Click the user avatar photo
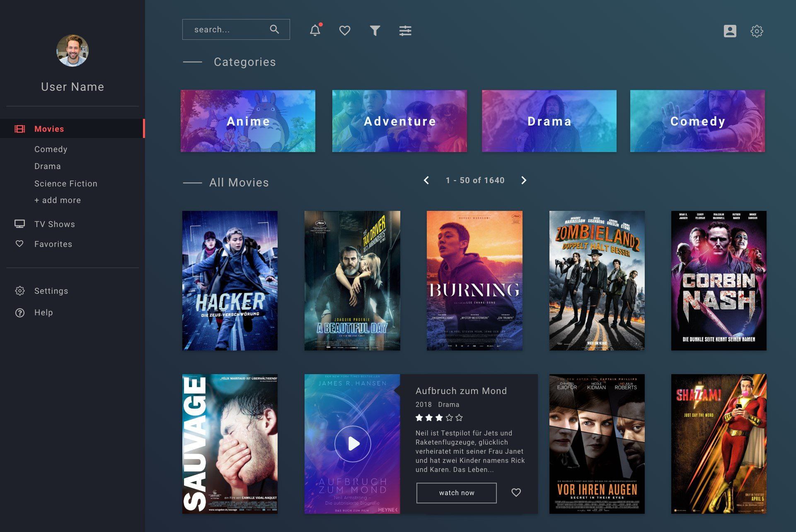Image resolution: width=796 pixels, height=532 pixels. tap(73, 51)
